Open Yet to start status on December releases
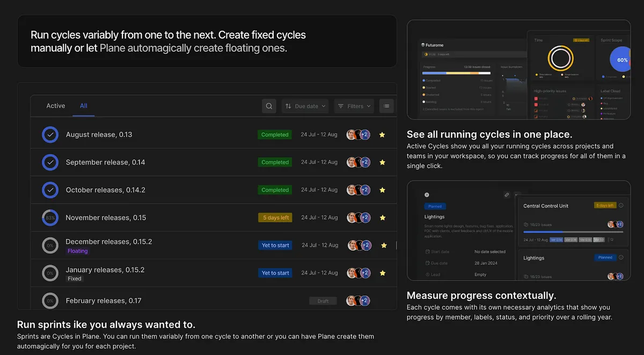Screen dimensions: 644x355 point(275,245)
